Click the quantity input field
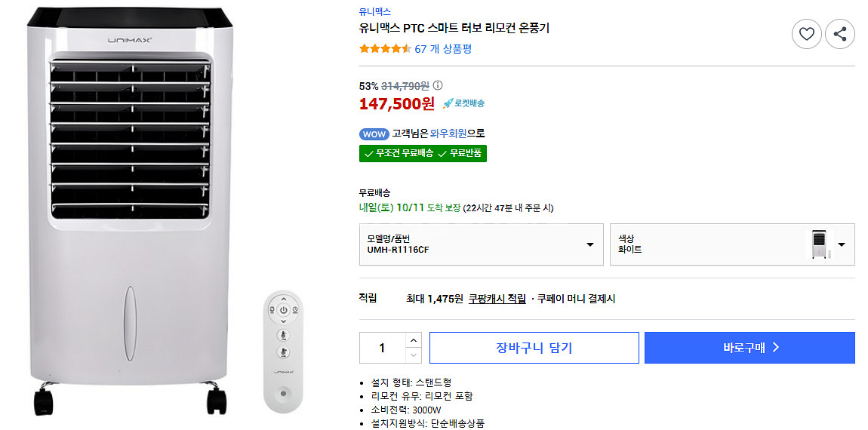The width and height of the screenshot is (868, 430). (383, 348)
